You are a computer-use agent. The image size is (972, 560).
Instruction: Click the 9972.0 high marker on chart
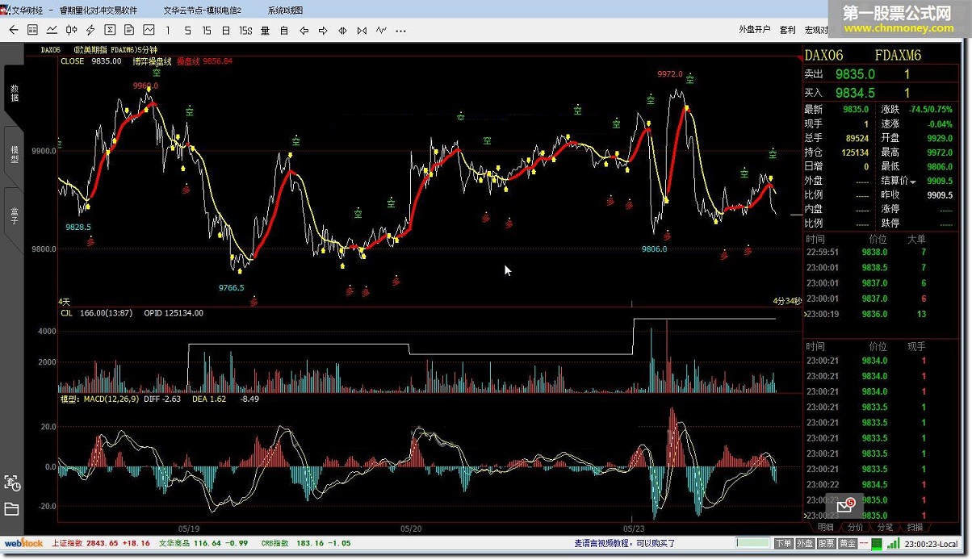pos(670,74)
